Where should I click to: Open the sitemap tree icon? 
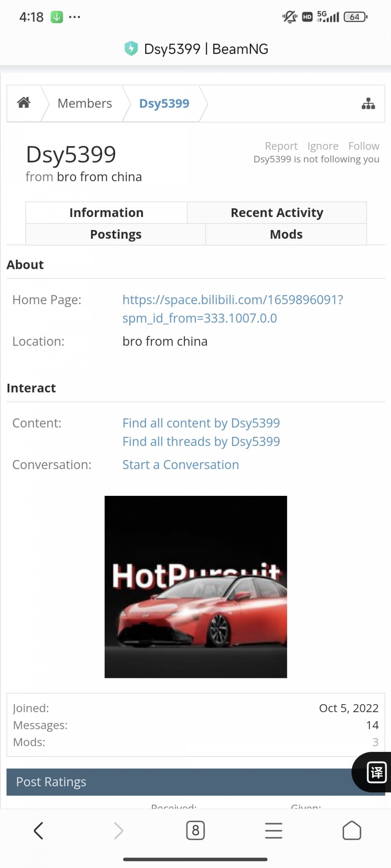click(x=368, y=104)
